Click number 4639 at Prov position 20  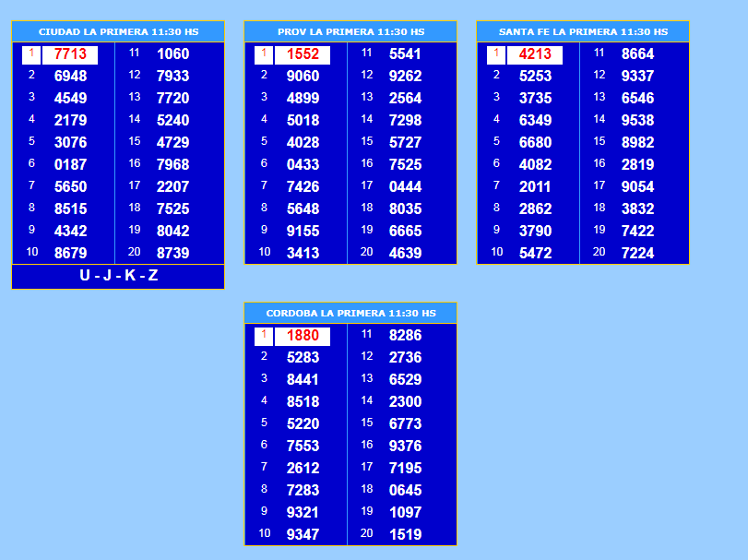point(405,253)
